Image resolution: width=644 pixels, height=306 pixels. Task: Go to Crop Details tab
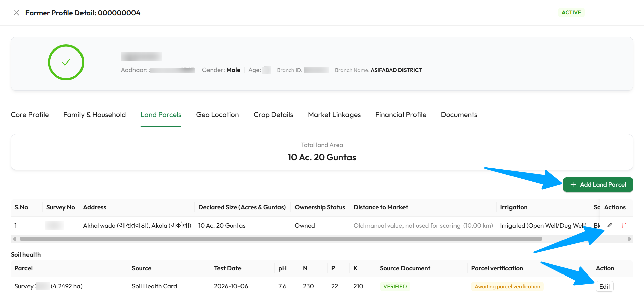[x=273, y=115]
